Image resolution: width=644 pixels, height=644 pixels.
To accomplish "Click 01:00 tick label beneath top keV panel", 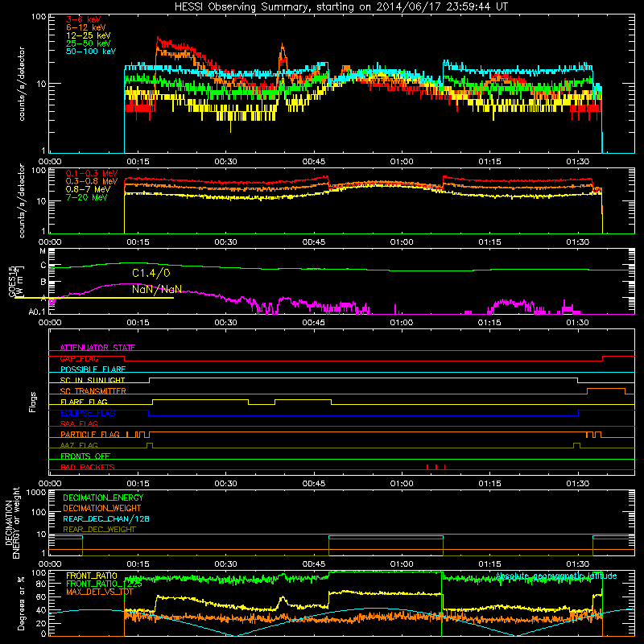I will click(401, 162).
